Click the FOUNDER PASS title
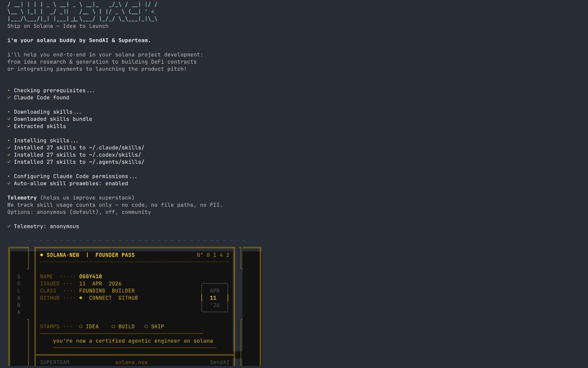Viewport: 588px width, 368px height. [x=115, y=255]
